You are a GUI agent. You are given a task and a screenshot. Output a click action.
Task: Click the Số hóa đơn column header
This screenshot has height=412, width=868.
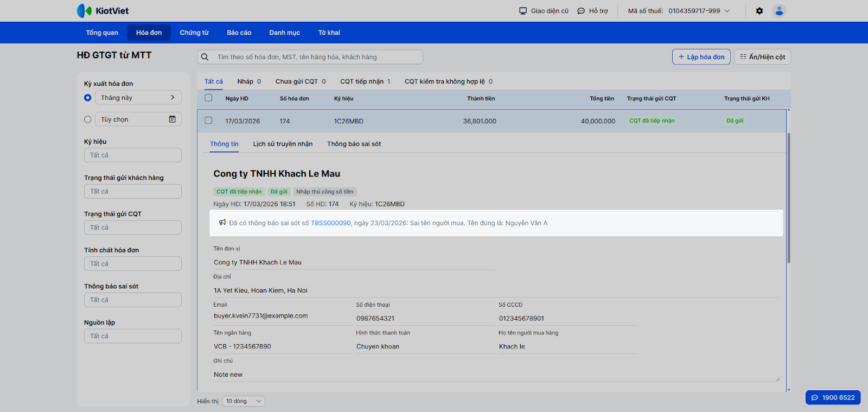click(x=295, y=99)
